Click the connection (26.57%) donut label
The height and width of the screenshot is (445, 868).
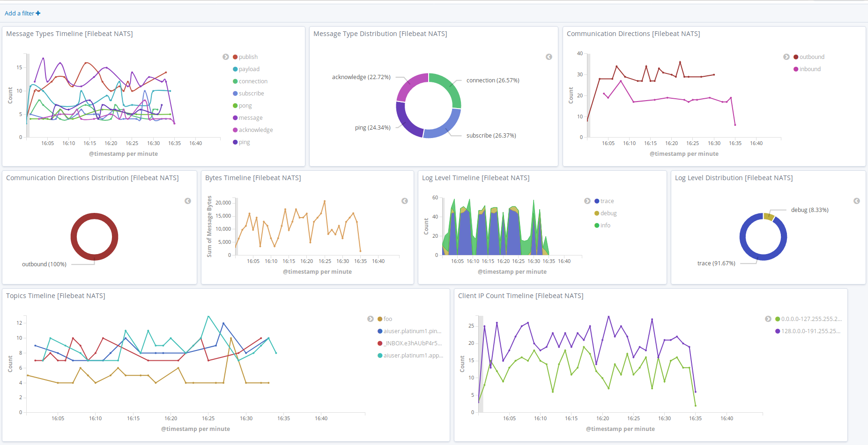(x=493, y=80)
